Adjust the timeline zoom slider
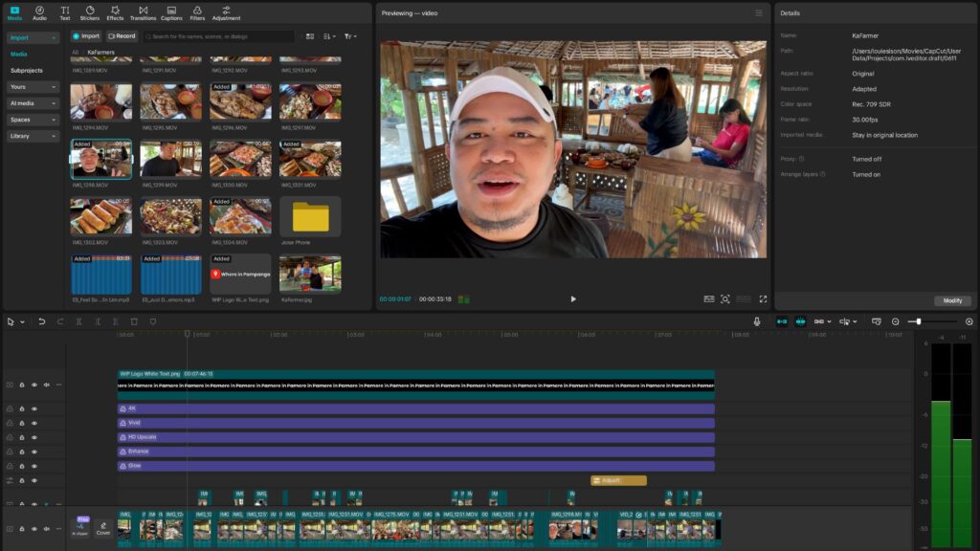The width and height of the screenshot is (980, 551). [919, 321]
